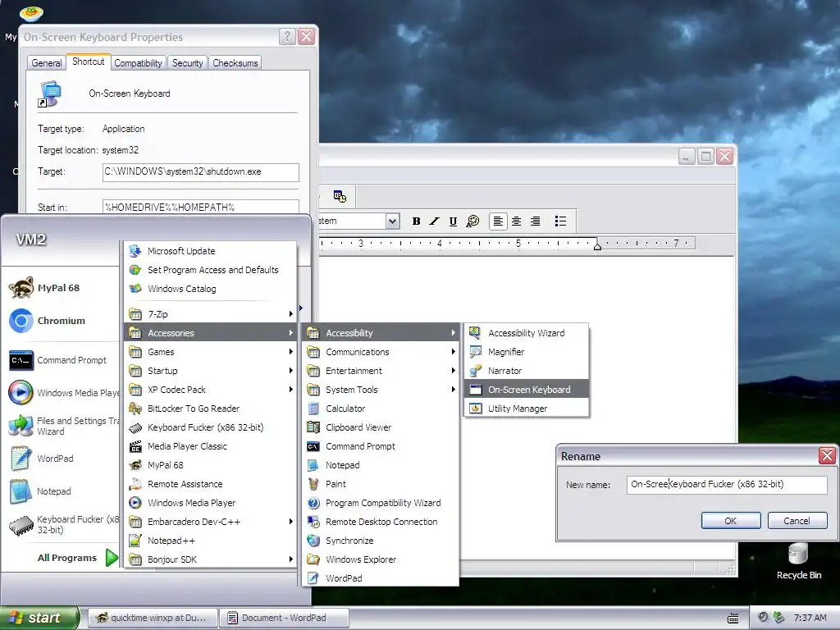Expand the XP Codec Pack submenu

click(211, 390)
